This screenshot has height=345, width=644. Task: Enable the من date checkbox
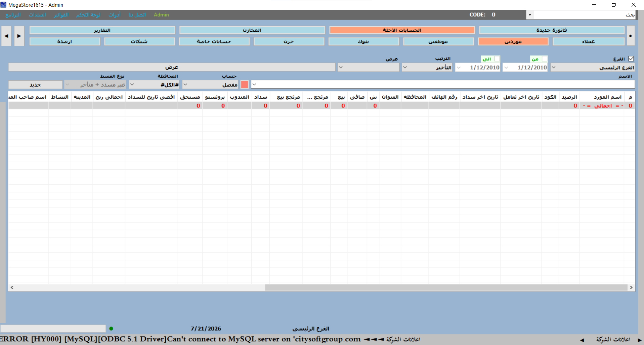[545, 59]
